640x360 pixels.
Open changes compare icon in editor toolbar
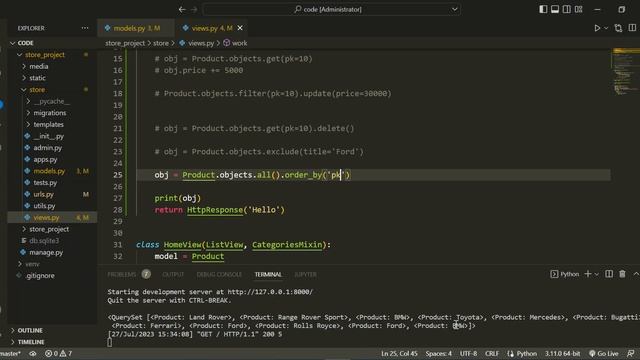(618, 28)
